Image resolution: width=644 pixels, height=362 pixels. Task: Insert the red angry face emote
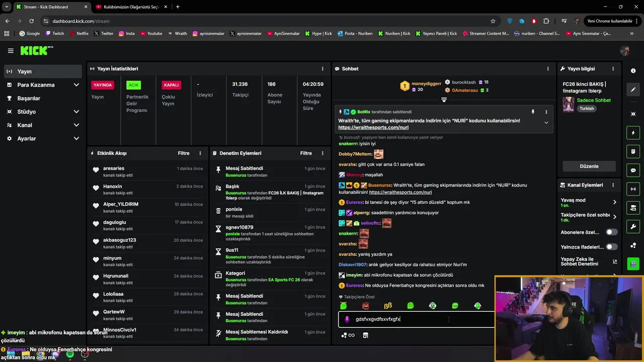pos(366,306)
